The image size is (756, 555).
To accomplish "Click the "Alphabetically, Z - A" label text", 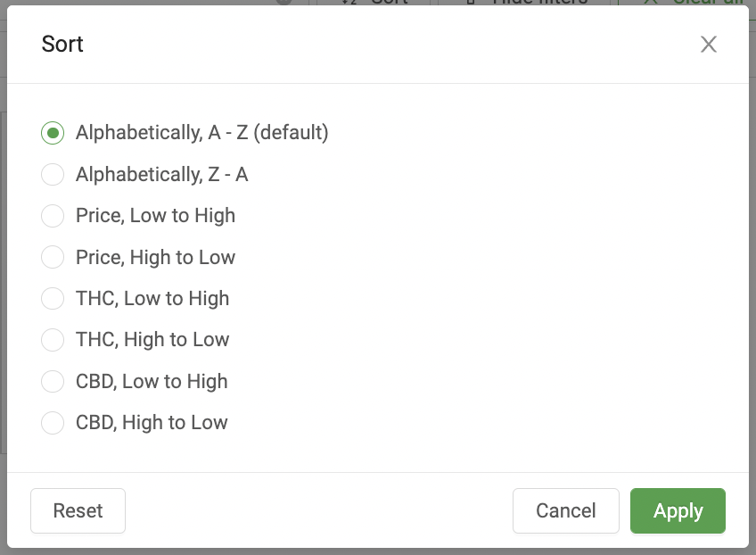I will pos(161,175).
